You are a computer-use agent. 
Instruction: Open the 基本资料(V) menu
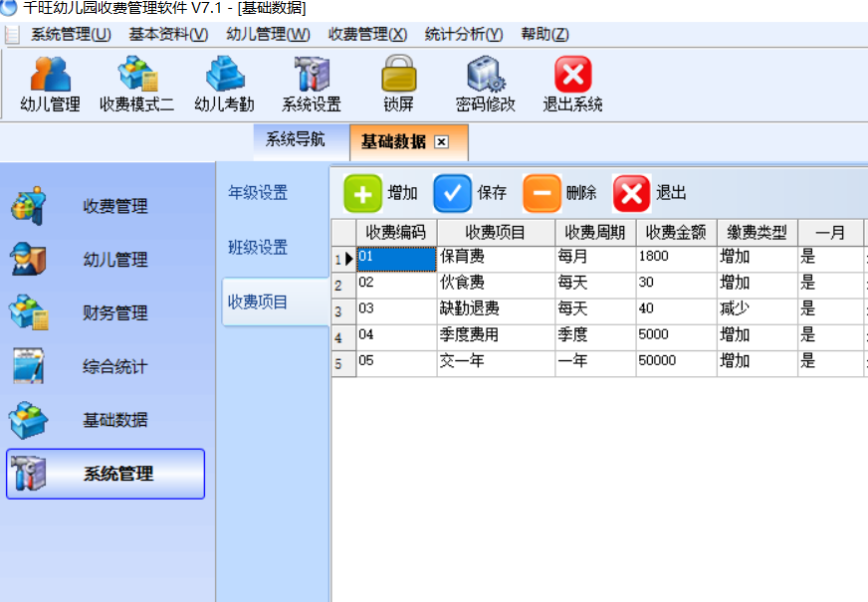(168, 34)
